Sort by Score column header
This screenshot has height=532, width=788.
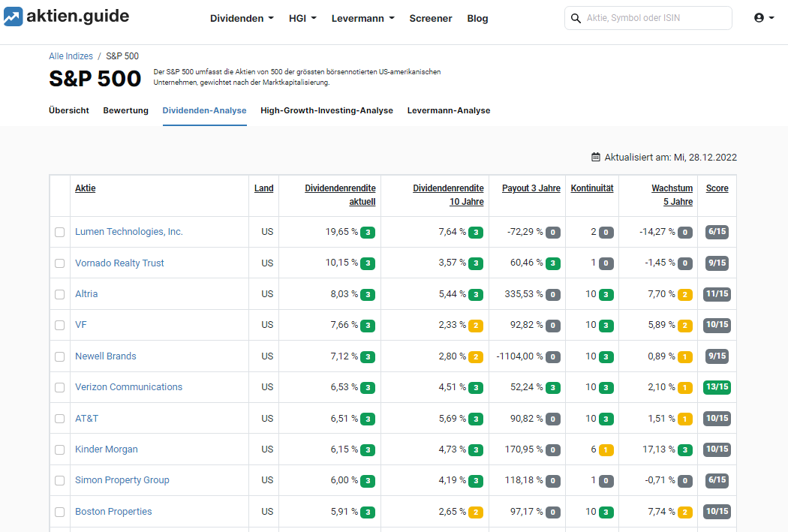[x=717, y=188]
